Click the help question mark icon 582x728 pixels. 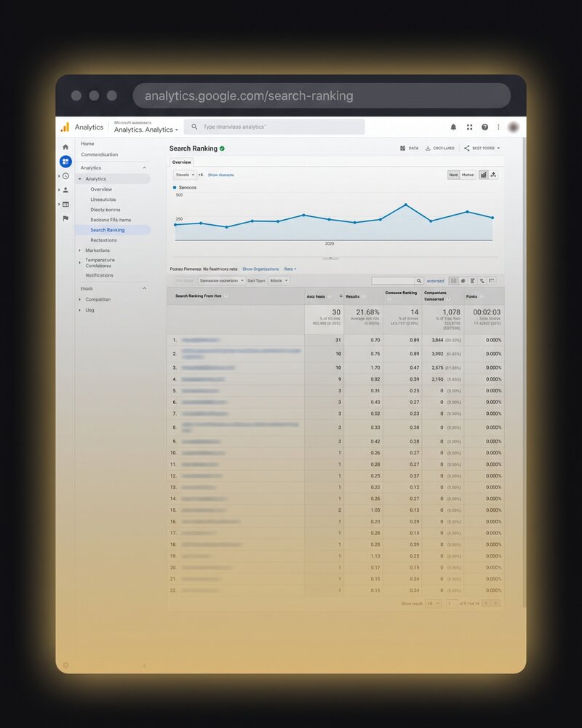pos(485,127)
